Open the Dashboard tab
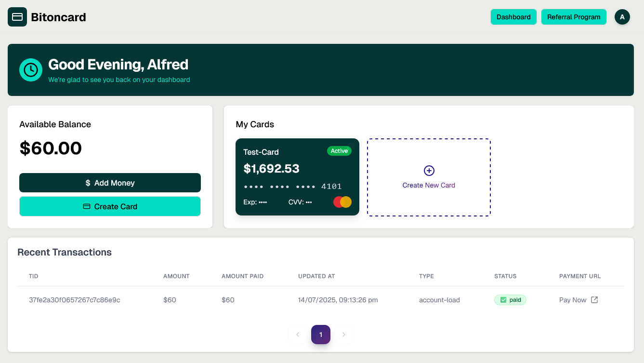The width and height of the screenshot is (644, 363). (513, 17)
